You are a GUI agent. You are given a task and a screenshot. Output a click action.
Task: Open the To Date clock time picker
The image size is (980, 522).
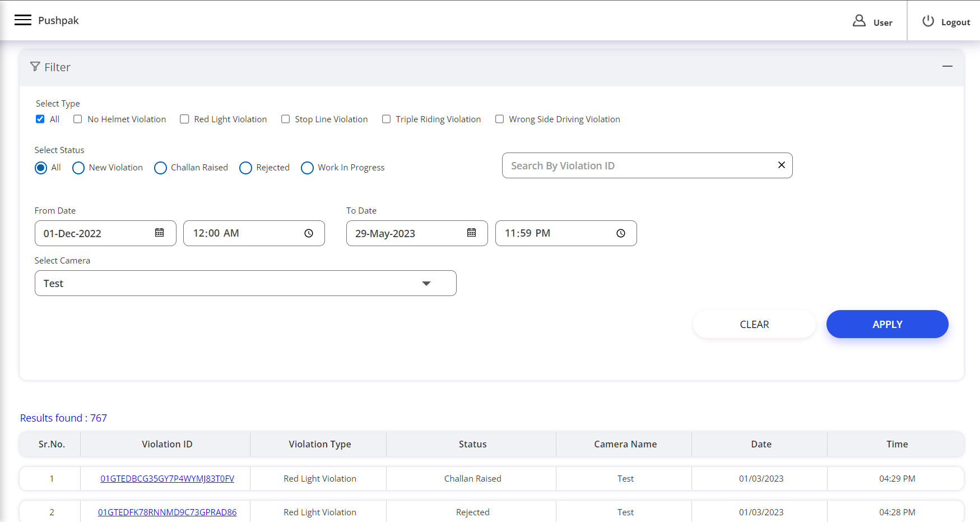pos(621,233)
